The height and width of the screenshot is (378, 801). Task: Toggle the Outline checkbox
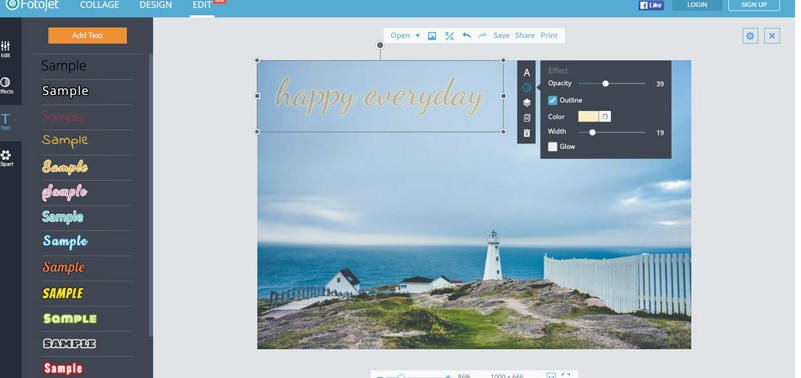(x=552, y=100)
